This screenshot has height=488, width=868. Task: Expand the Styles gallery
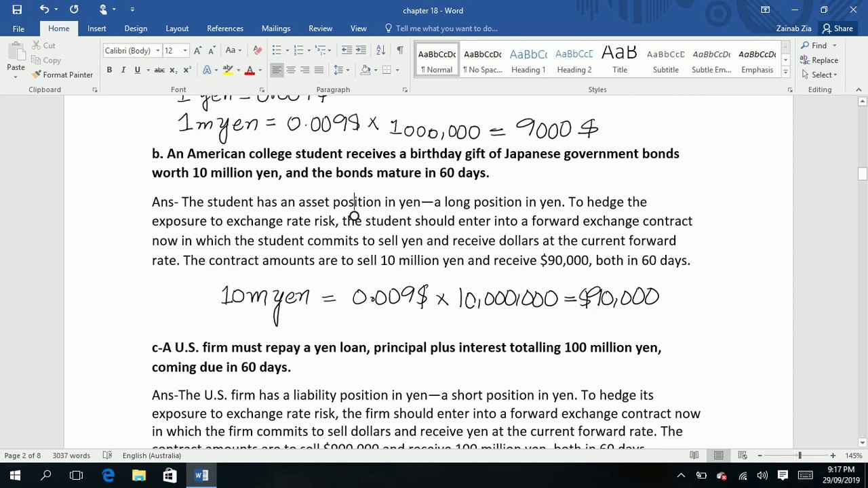pos(785,71)
